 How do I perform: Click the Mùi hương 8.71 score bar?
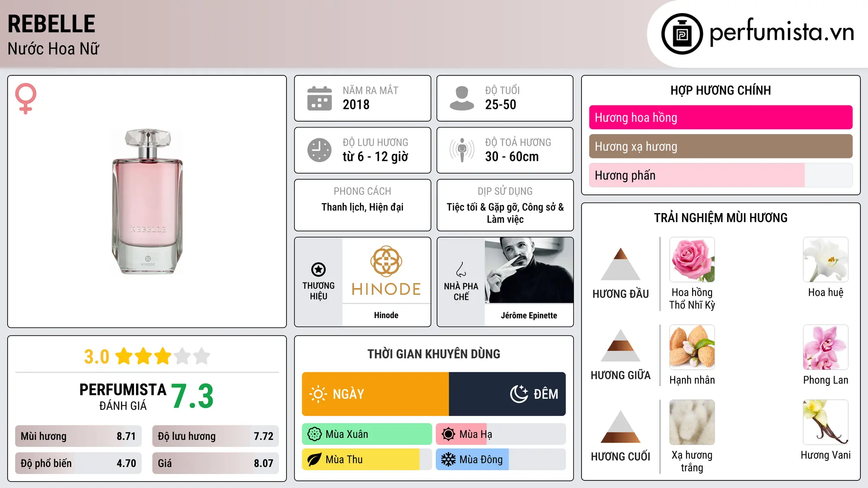[78, 436]
